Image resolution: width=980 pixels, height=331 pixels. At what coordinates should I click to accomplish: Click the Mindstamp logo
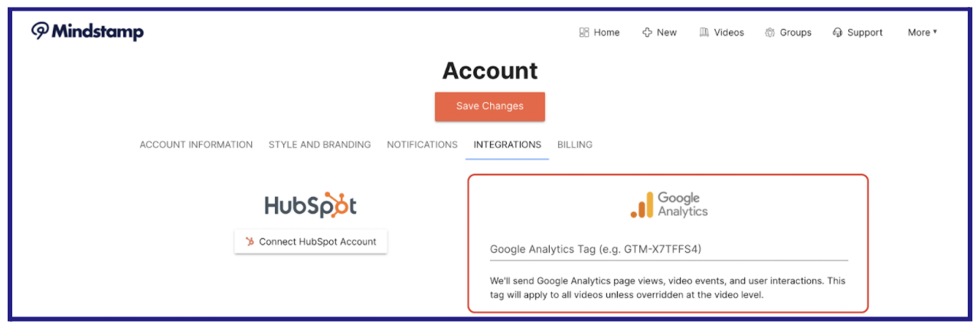[87, 31]
